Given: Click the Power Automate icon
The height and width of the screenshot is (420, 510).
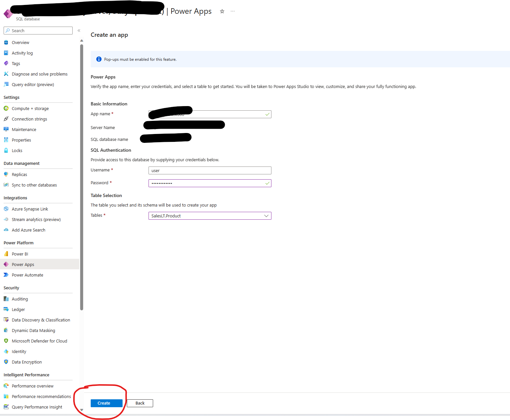Looking at the screenshot, I should click(x=6, y=275).
